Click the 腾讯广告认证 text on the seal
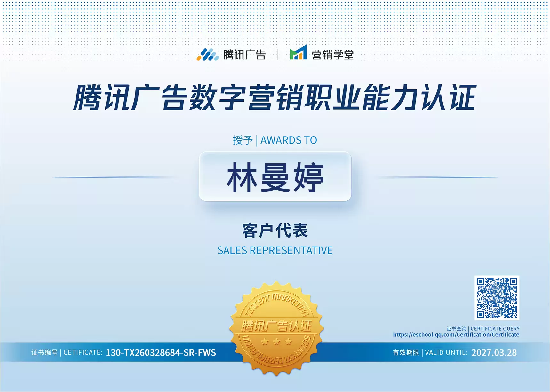Screen dimensions: 550x392 click(x=276, y=326)
